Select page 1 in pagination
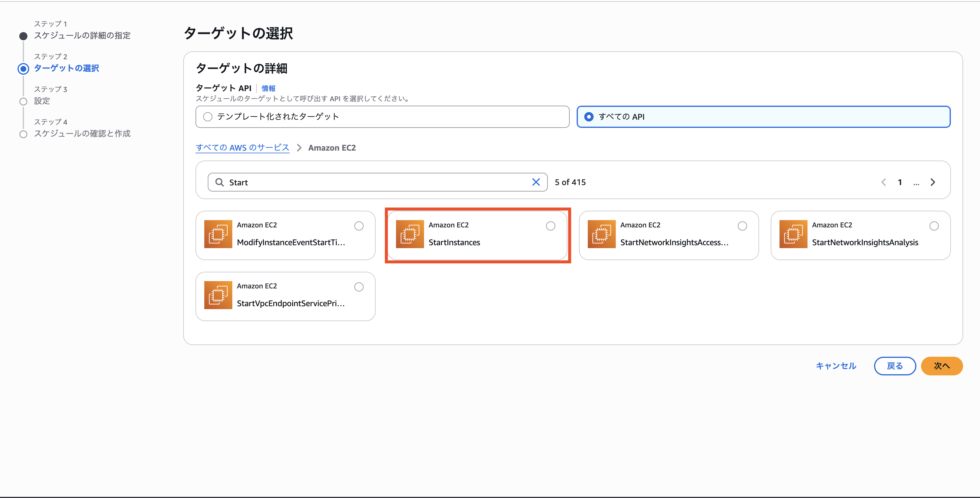This screenshot has width=980, height=498. (x=900, y=182)
